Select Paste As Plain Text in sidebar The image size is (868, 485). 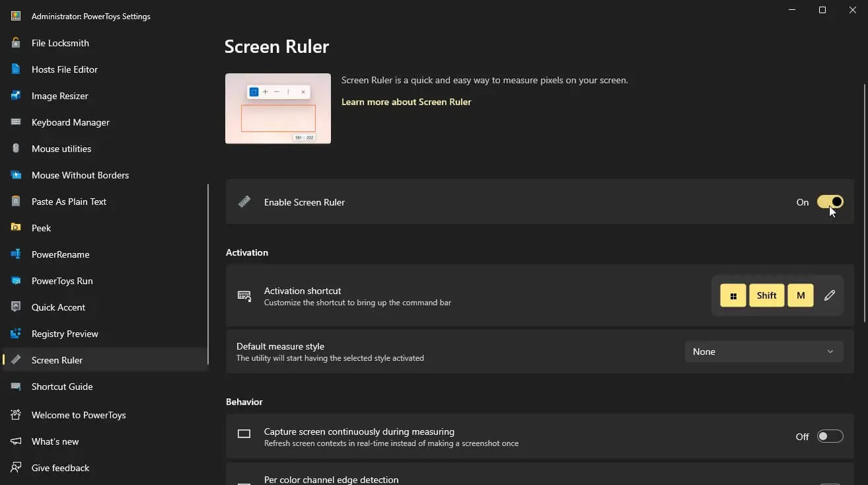(x=106, y=202)
